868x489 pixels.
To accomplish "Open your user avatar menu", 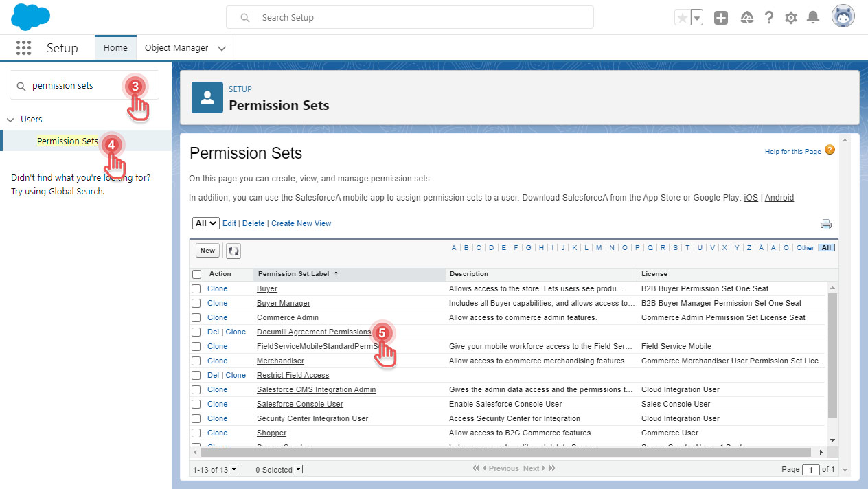I will point(843,16).
